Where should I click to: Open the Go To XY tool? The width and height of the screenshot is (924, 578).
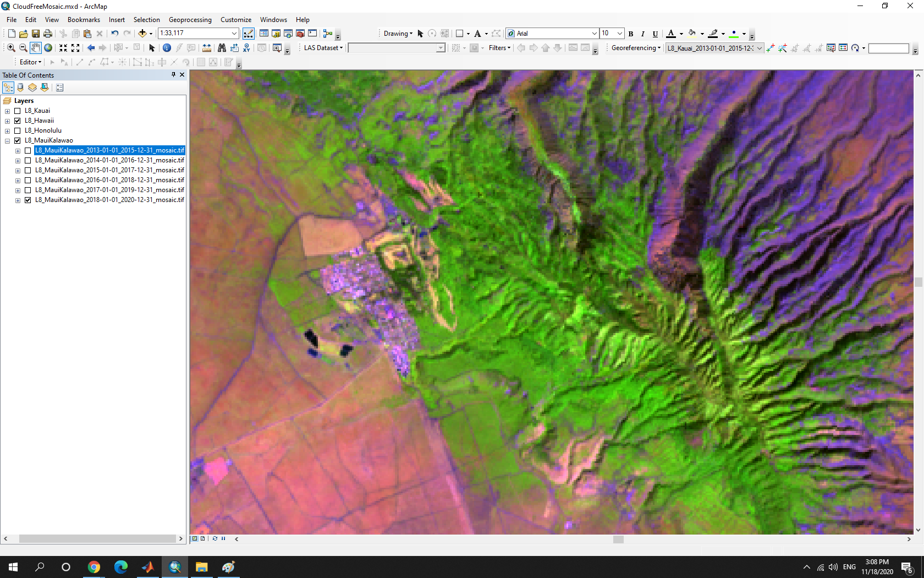(x=247, y=48)
